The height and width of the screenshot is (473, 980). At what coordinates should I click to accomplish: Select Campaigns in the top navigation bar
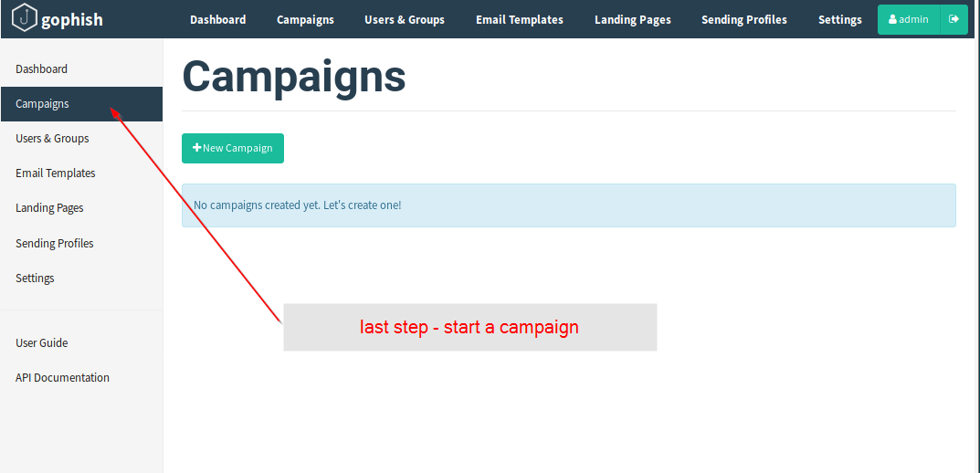(x=305, y=19)
